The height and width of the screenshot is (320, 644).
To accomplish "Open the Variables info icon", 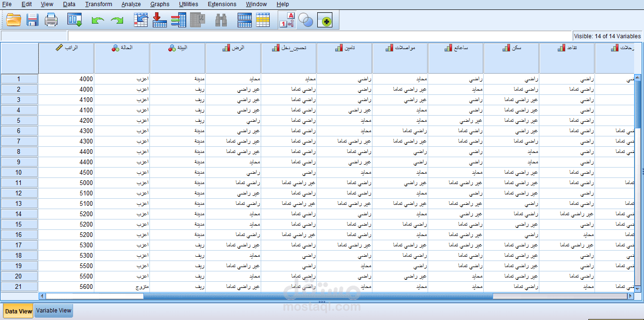I will (x=178, y=20).
